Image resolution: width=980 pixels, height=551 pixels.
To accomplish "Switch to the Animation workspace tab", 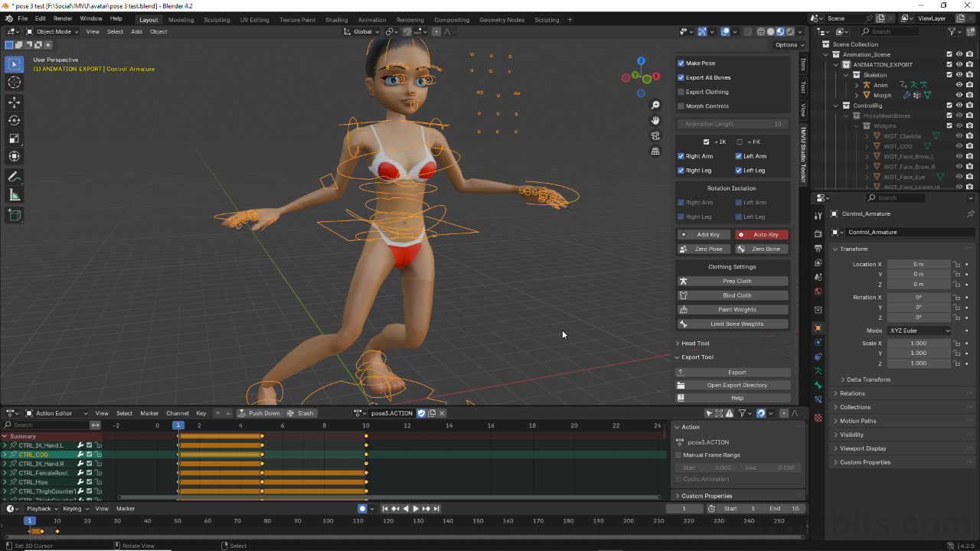I will tap(372, 20).
